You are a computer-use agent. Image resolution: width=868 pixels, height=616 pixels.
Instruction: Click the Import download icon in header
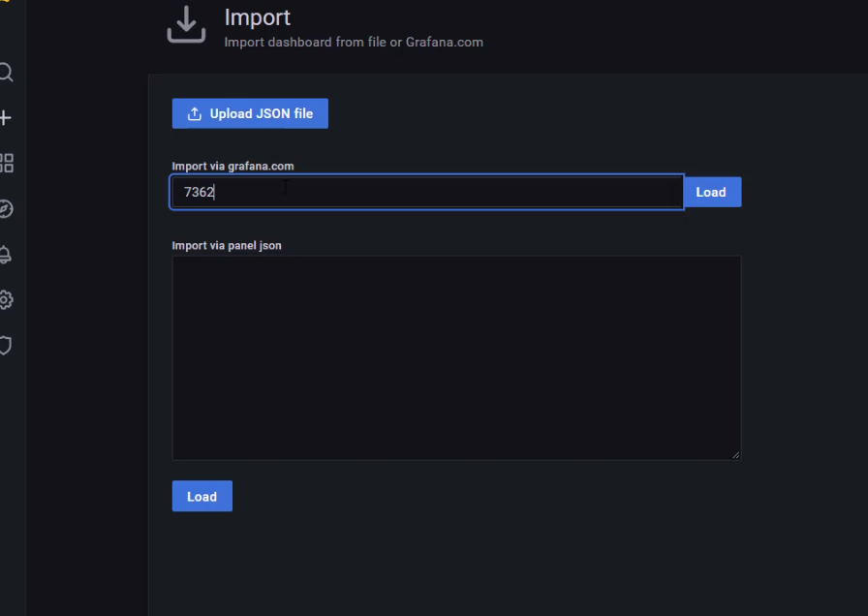(186, 25)
